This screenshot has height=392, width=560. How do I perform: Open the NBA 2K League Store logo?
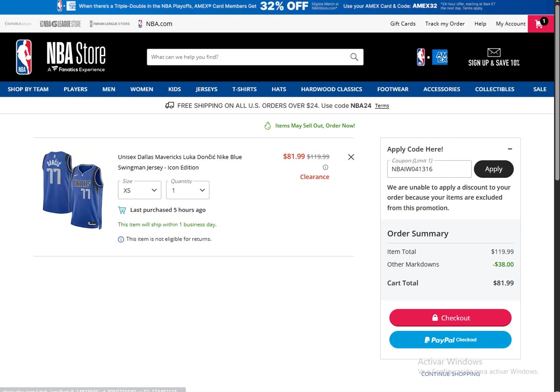click(x=110, y=24)
